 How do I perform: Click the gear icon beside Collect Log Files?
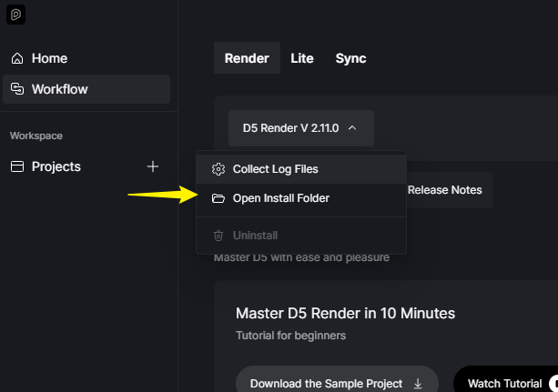[218, 169]
